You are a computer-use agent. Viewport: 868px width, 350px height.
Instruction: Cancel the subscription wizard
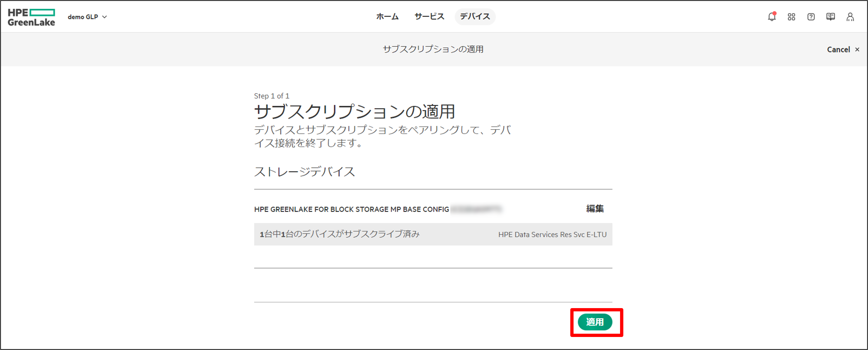[x=843, y=50]
